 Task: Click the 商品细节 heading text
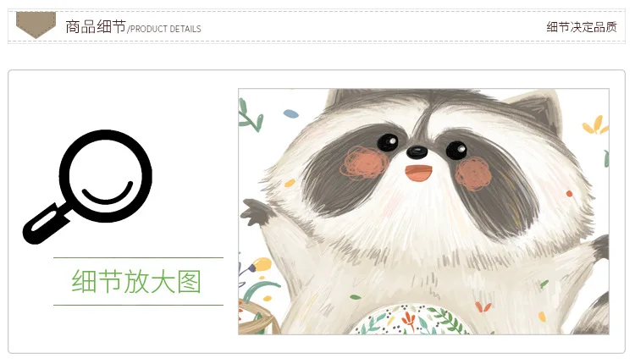point(96,27)
